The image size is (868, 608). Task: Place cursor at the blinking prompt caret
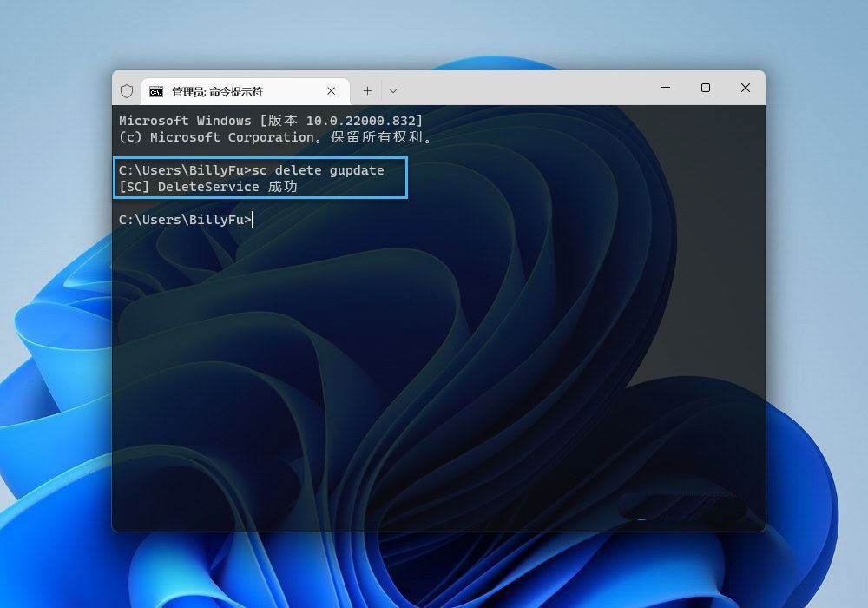tap(253, 220)
